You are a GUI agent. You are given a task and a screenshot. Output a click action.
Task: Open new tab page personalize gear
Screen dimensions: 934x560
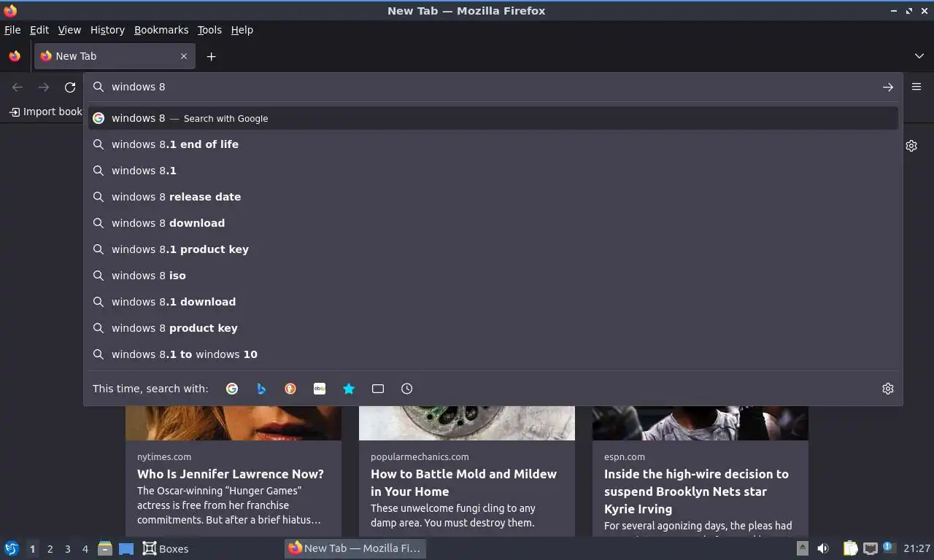click(x=911, y=146)
